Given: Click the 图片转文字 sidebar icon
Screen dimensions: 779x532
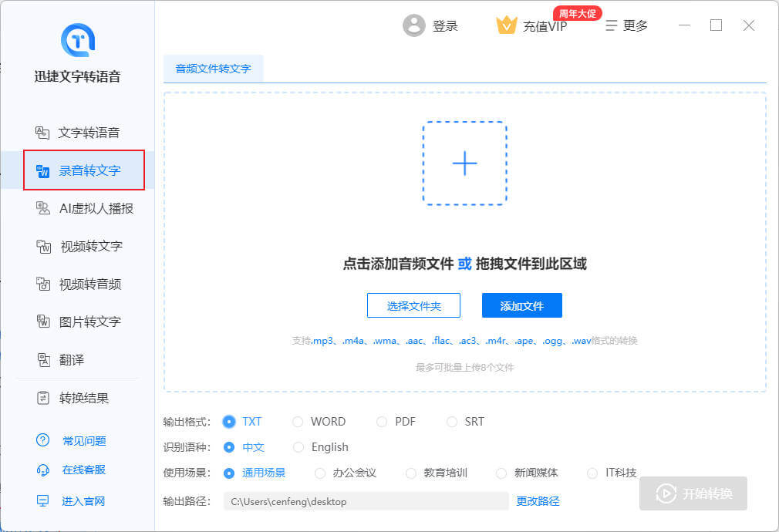Looking at the screenshot, I should 44,322.
